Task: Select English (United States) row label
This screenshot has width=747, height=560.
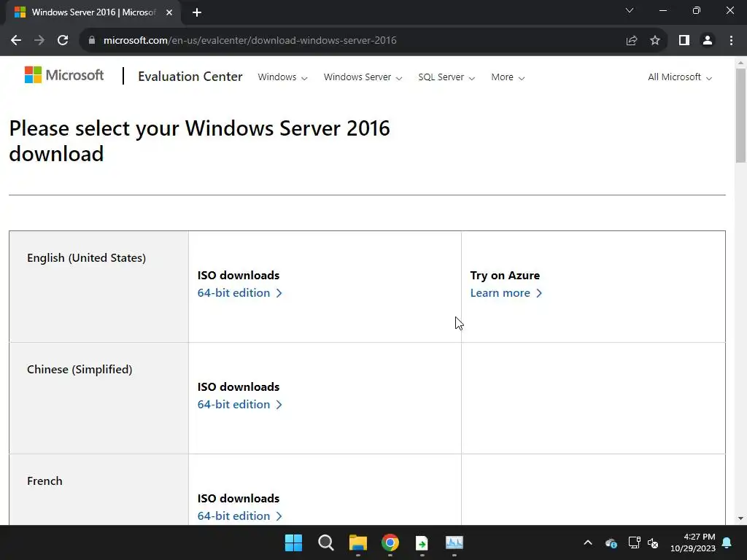Action: (86, 257)
